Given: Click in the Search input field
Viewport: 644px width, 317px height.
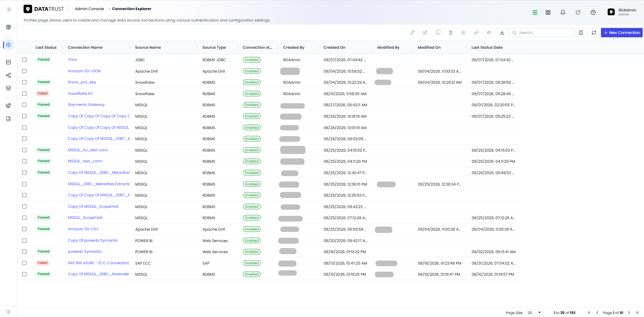Looking at the screenshot, I should tap(541, 33).
